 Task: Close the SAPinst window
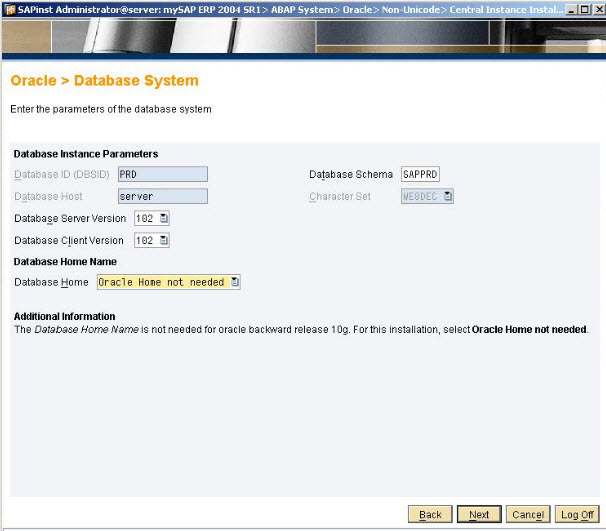click(x=599, y=9)
